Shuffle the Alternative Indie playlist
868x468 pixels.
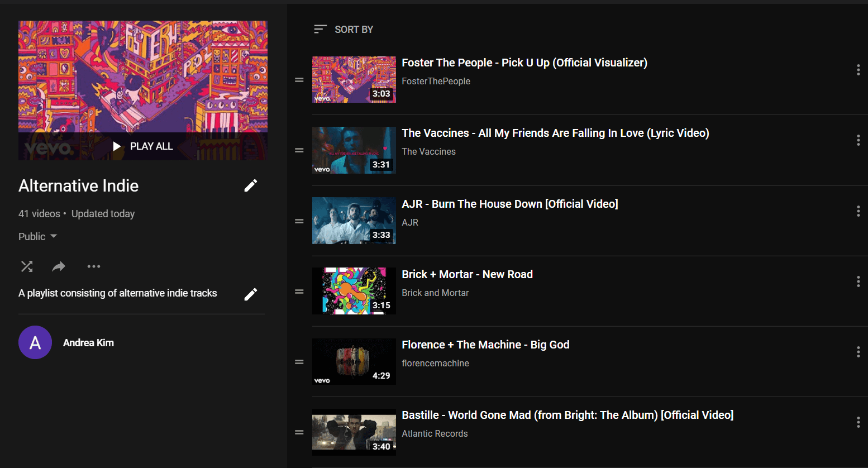[x=27, y=266]
